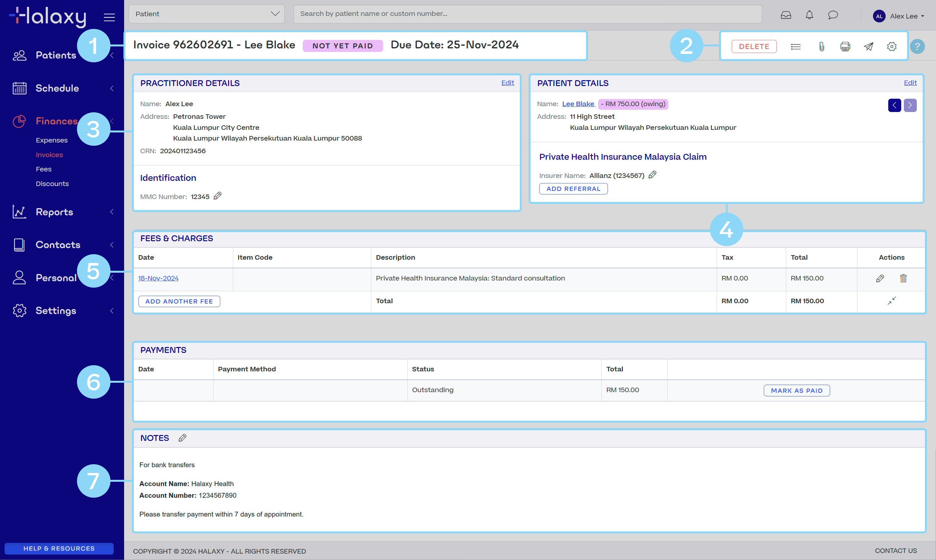Collapse the fees table arrows icon

[x=892, y=301]
